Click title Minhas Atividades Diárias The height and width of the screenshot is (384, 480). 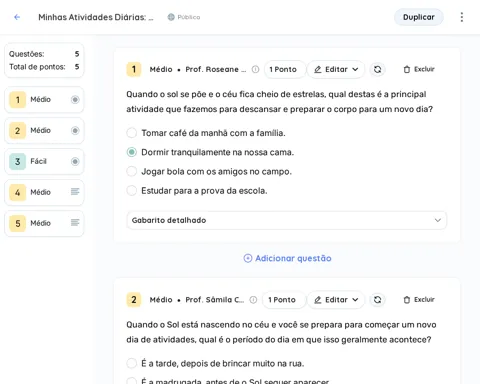pyautogui.click(x=96, y=17)
